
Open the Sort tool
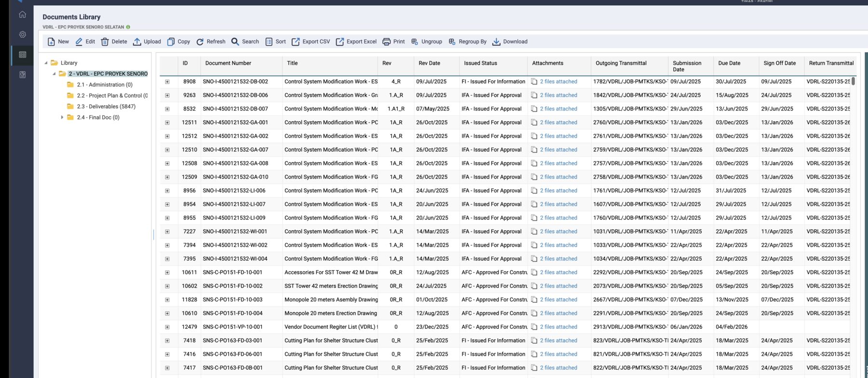click(275, 42)
